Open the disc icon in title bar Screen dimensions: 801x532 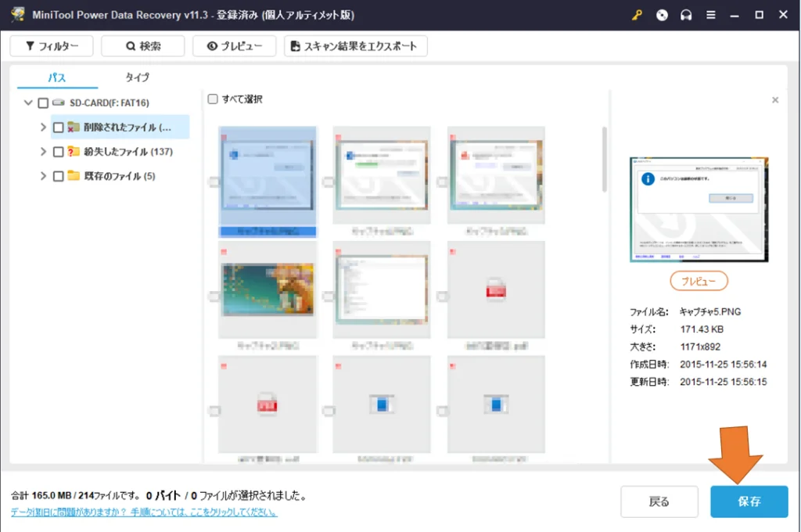[662, 15]
